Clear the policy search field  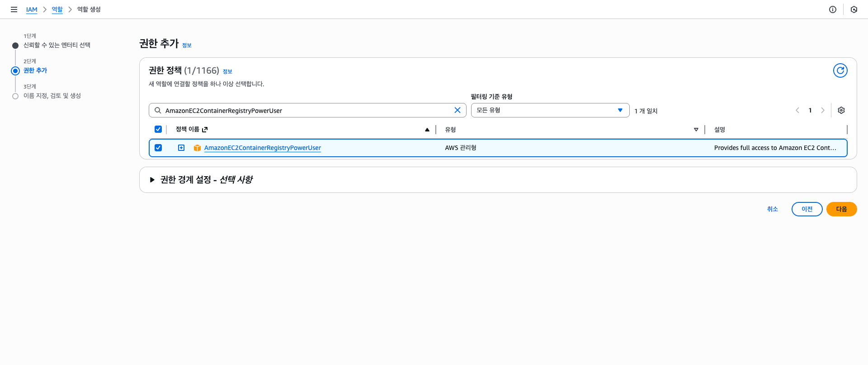tap(457, 110)
